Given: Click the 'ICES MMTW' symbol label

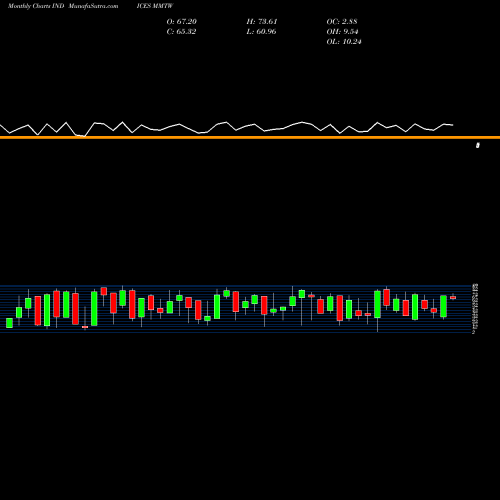Looking at the screenshot, I should point(155,6).
